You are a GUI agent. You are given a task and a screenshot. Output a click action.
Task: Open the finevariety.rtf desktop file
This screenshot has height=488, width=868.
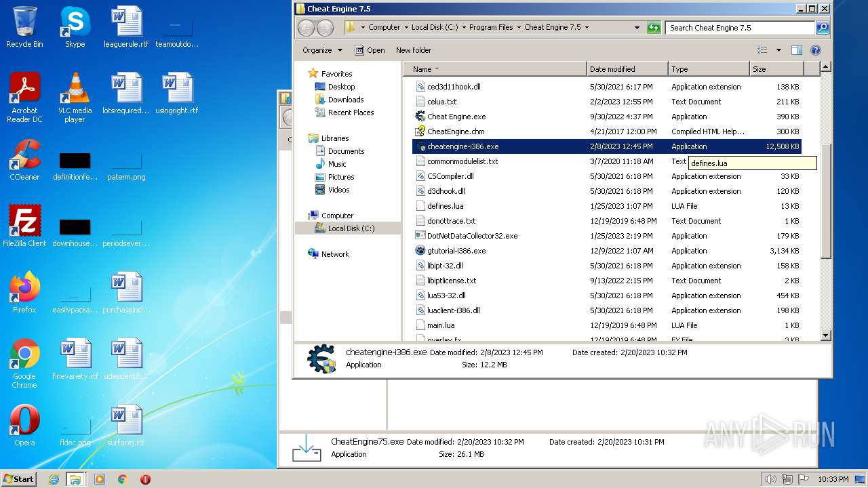(75, 359)
